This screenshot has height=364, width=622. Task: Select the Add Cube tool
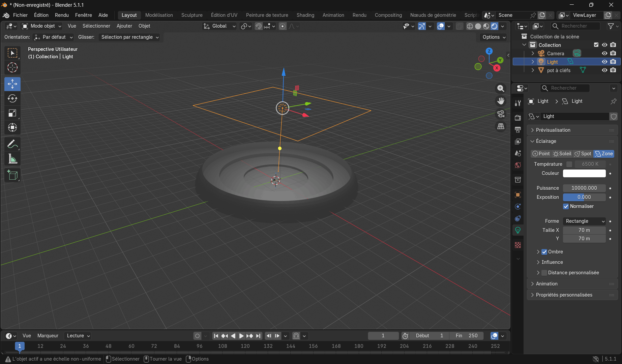click(x=12, y=175)
